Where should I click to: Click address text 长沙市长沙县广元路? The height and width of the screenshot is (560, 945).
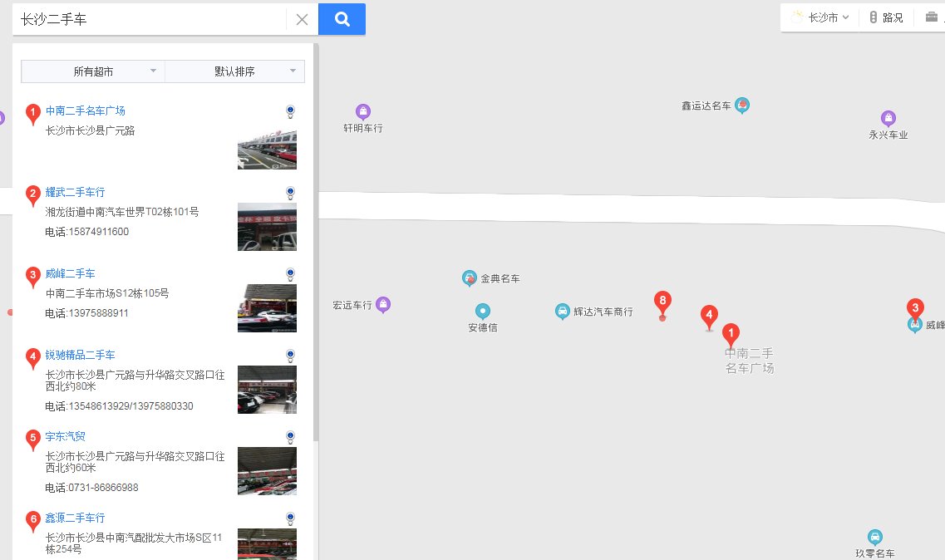coord(91,130)
